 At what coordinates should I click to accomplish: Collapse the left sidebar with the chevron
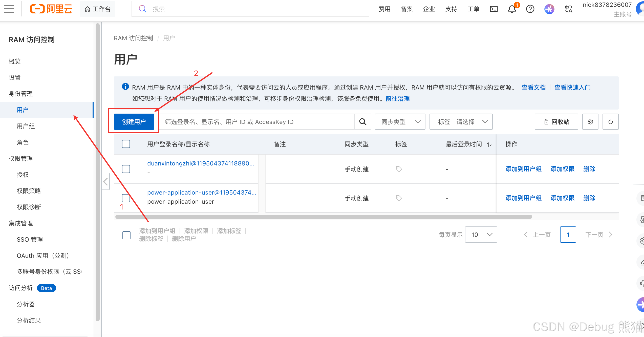[x=105, y=181]
